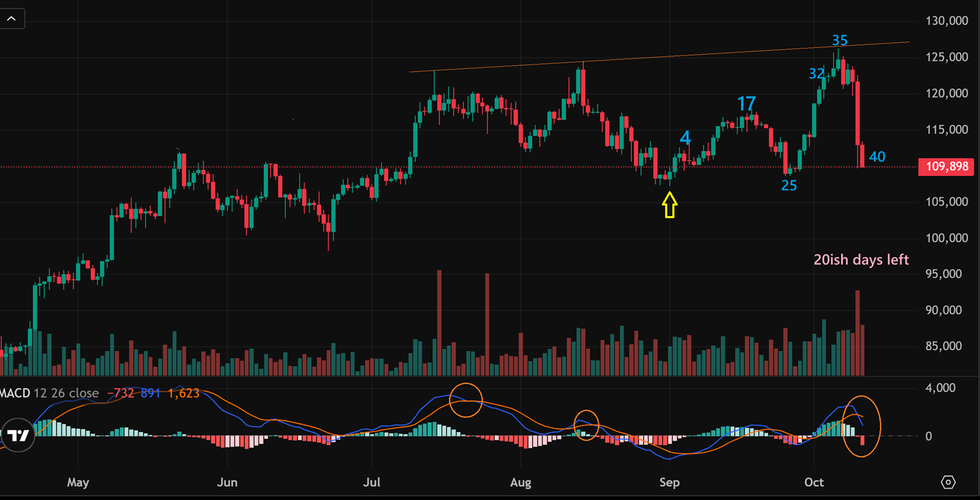
Task: Click the 130,000 price axis label
Action: point(947,21)
